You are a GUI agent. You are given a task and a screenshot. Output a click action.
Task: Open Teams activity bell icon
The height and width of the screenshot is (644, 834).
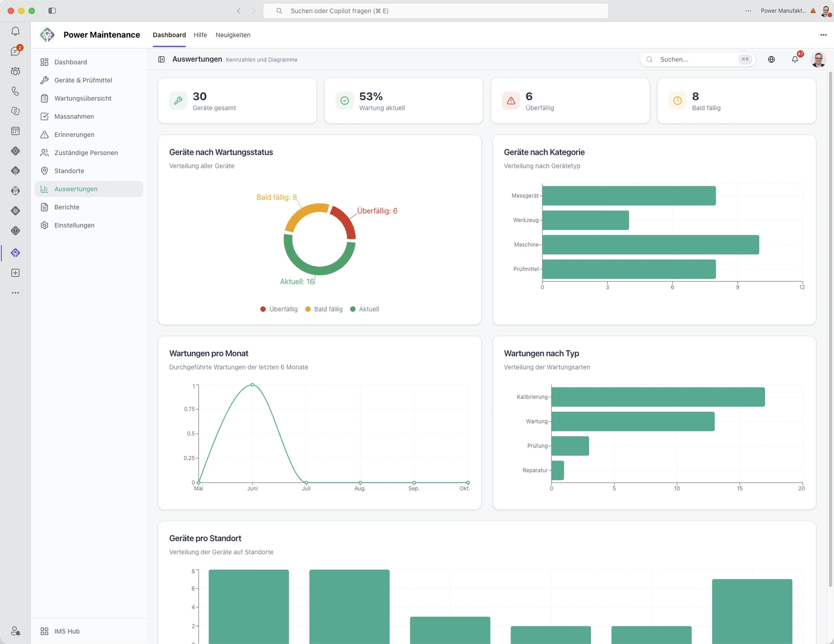pos(16,31)
